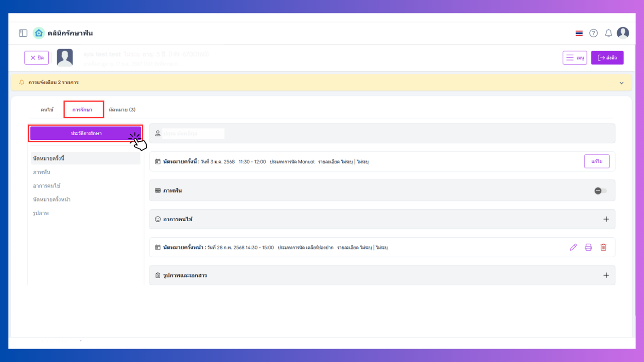Click the clinic home logo icon
The image size is (644, 362).
[39, 33]
